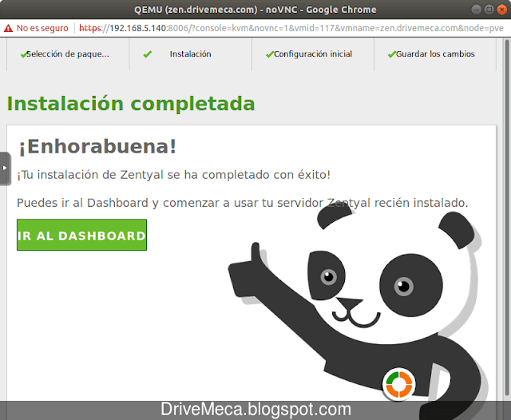
Task: Close the Chrome window with the orange button
Action: pyautogui.click(x=502, y=10)
